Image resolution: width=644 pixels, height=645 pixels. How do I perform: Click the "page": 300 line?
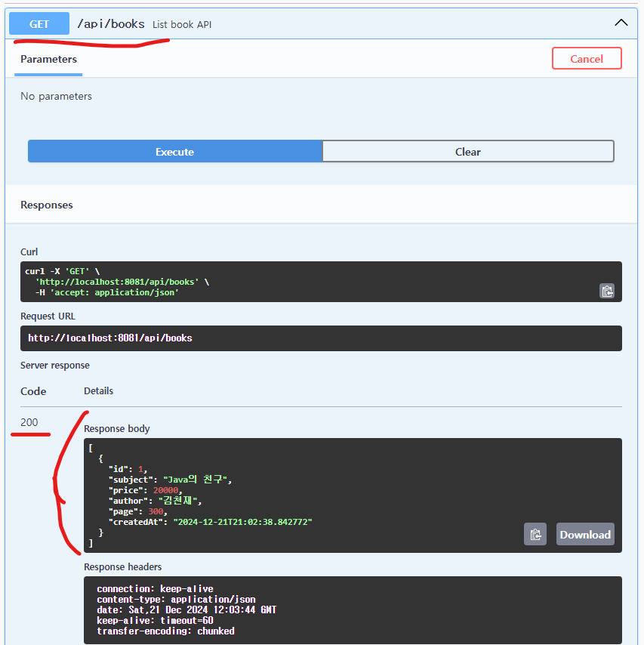point(137,511)
